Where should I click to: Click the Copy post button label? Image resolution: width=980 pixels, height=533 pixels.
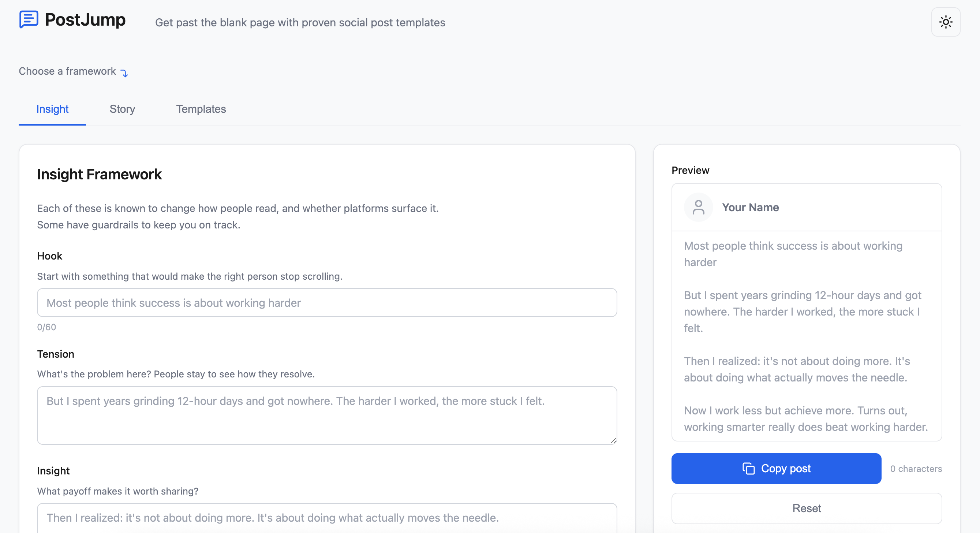(x=786, y=468)
